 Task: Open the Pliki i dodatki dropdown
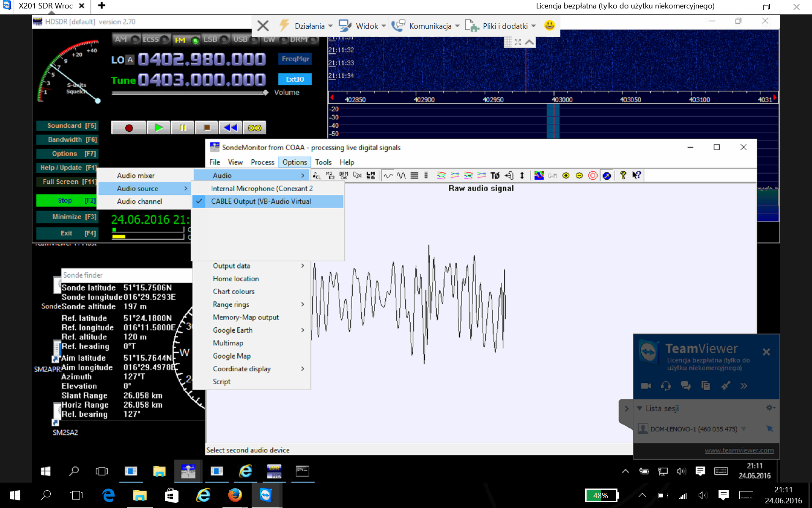coord(500,26)
